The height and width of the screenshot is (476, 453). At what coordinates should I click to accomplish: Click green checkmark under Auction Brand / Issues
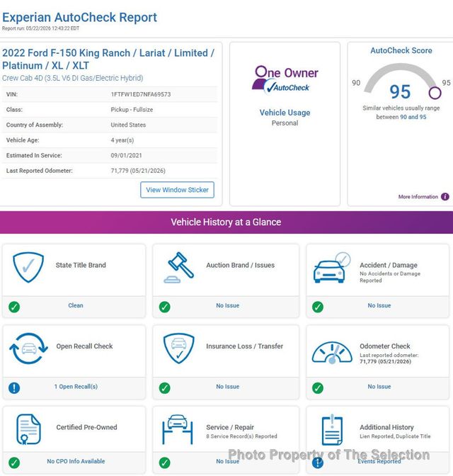pyautogui.click(x=164, y=307)
